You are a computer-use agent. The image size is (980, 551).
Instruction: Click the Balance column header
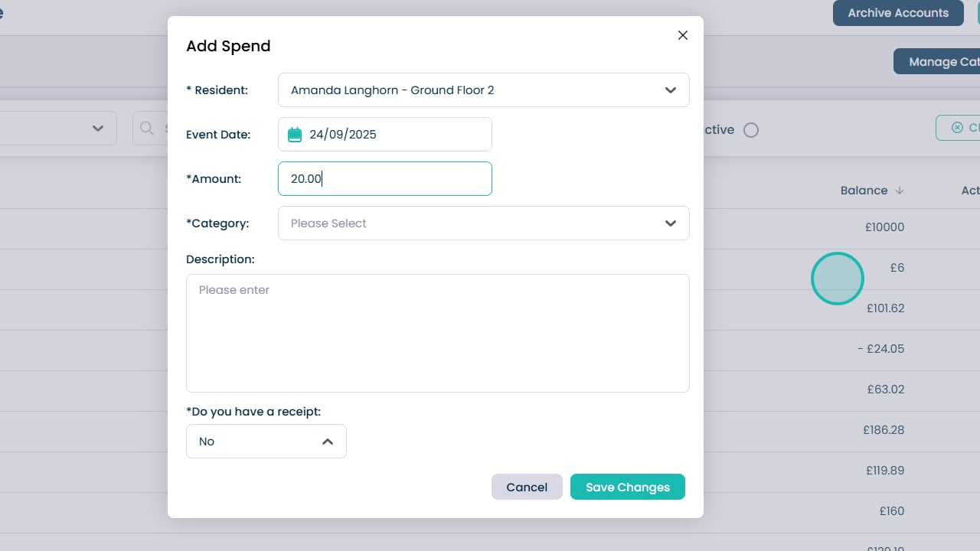[x=864, y=191]
